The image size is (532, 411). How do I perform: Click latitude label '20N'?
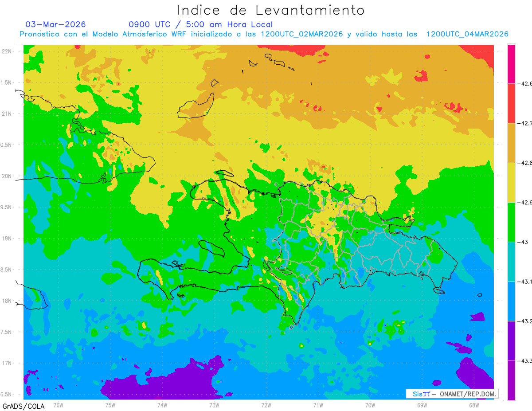tap(7, 176)
